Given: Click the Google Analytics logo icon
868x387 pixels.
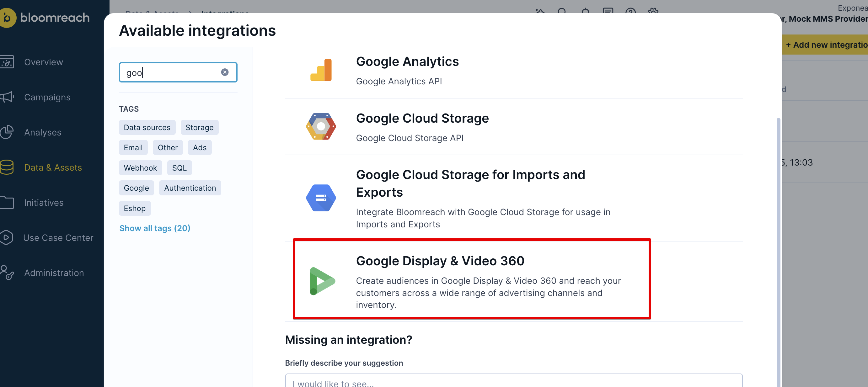Looking at the screenshot, I should tap(321, 70).
